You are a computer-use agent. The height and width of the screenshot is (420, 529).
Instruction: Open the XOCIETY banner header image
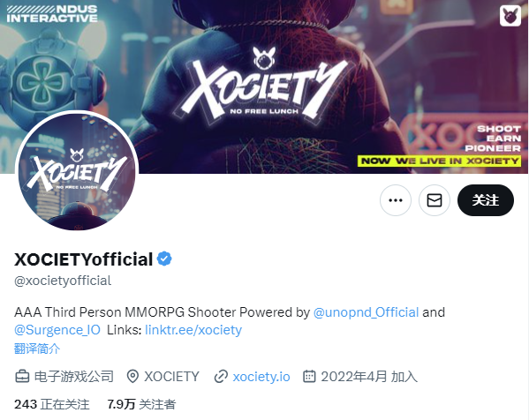[x=265, y=67]
